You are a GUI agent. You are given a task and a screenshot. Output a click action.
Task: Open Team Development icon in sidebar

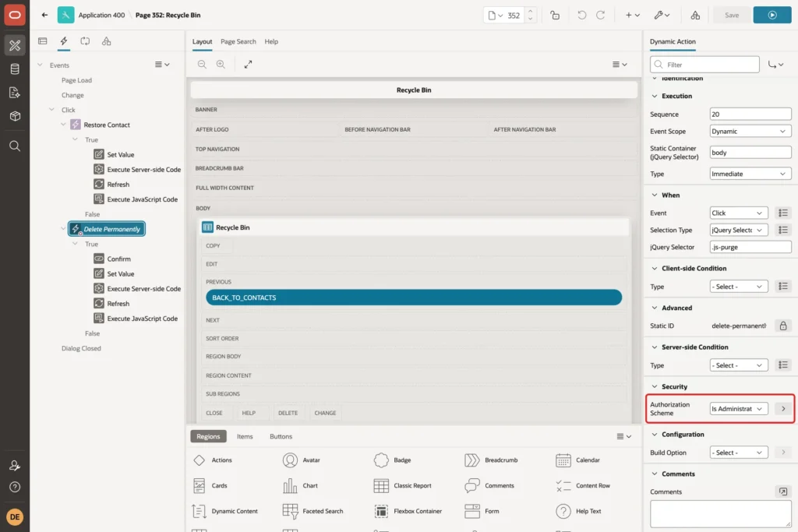point(15,93)
